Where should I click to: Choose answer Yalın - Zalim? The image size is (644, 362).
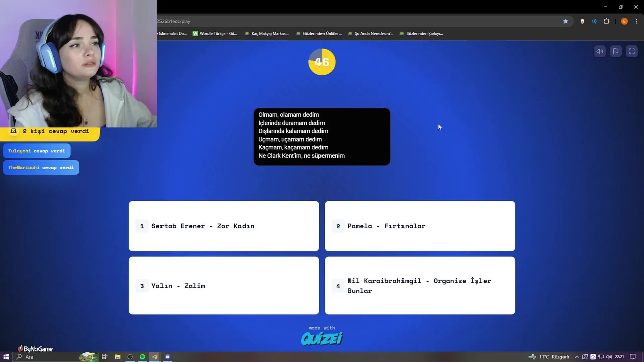(x=224, y=286)
